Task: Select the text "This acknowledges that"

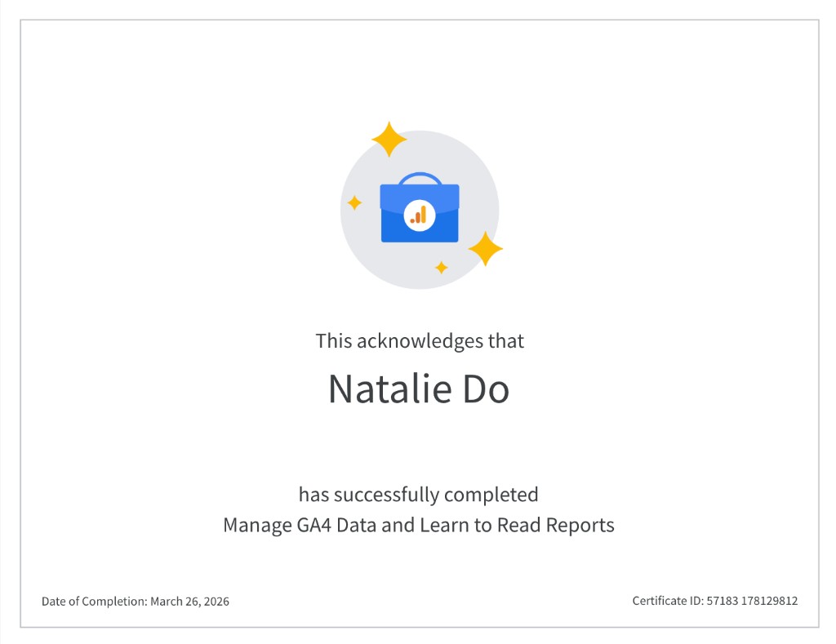Action: click(x=420, y=341)
